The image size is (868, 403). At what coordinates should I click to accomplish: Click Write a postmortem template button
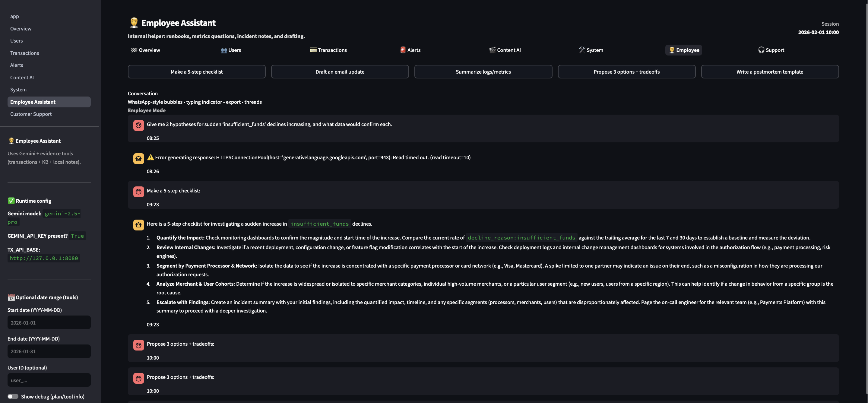(770, 72)
